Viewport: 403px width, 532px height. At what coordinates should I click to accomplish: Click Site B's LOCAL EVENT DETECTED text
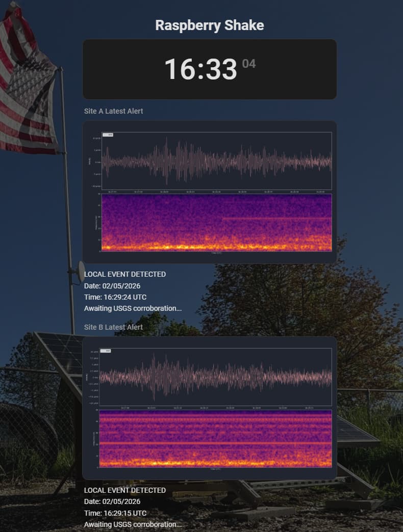click(x=125, y=490)
